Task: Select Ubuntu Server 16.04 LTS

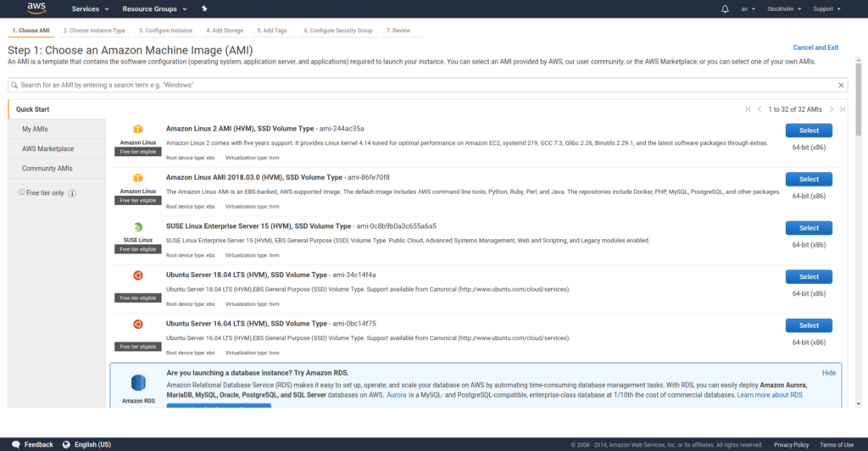Action: pyautogui.click(x=809, y=326)
